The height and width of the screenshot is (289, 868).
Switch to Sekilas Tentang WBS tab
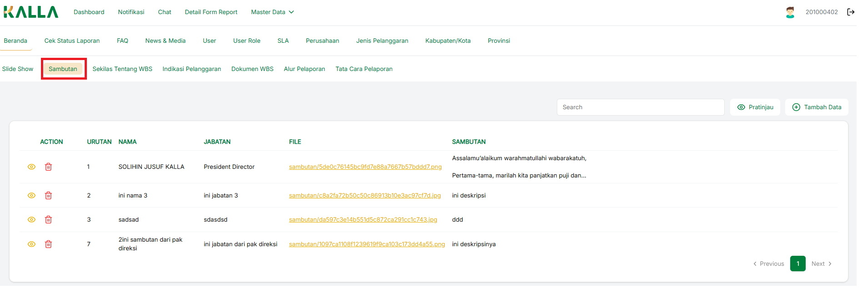click(122, 69)
